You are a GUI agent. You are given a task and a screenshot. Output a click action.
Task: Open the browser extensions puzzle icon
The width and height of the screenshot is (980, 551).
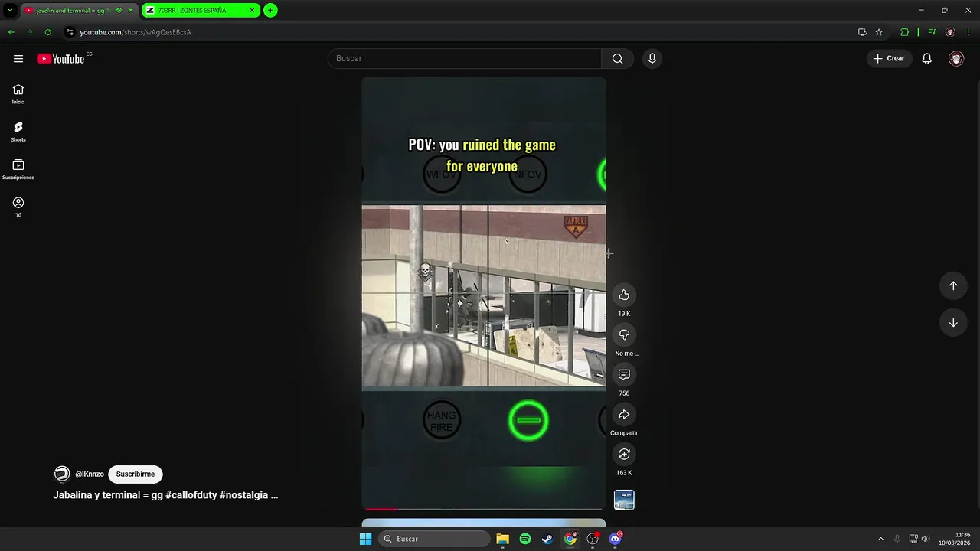click(x=904, y=32)
